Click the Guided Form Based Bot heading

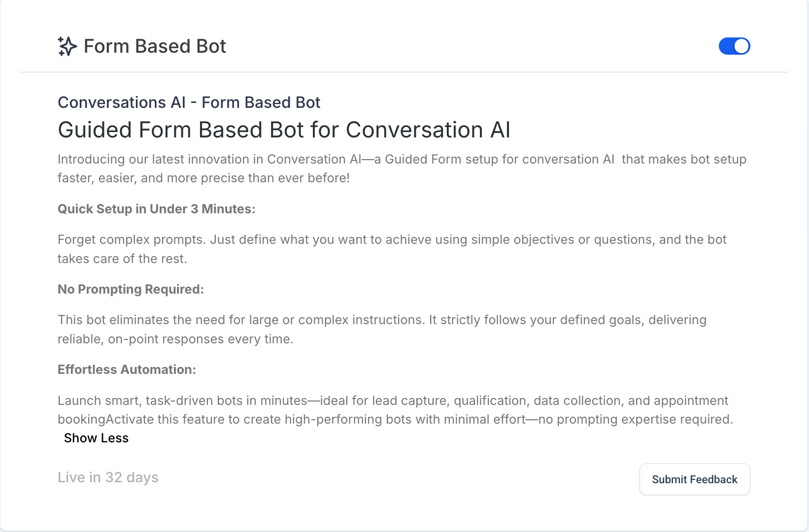[284, 130]
